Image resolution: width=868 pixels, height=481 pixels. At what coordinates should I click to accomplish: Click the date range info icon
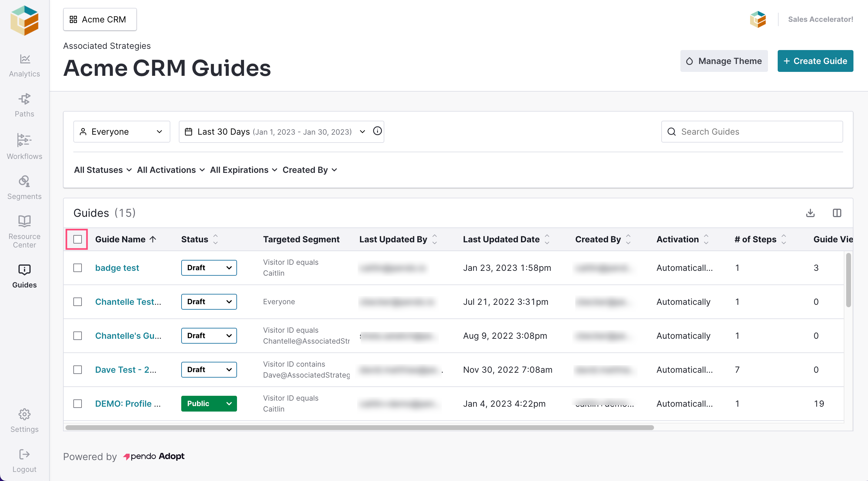(377, 131)
